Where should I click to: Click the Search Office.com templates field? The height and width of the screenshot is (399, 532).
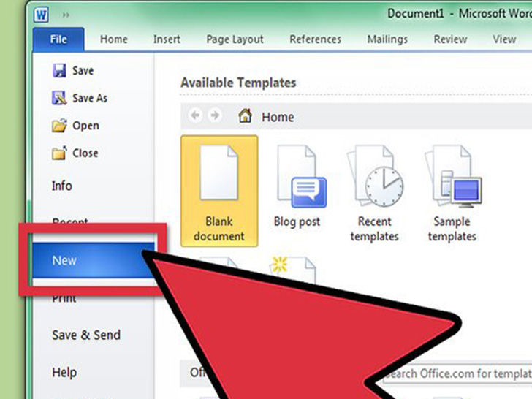pos(457,373)
